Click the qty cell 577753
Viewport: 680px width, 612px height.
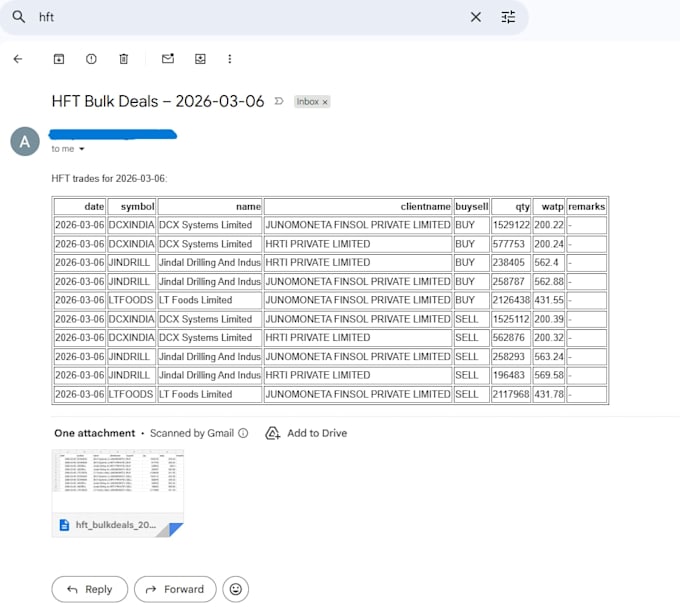click(511, 244)
